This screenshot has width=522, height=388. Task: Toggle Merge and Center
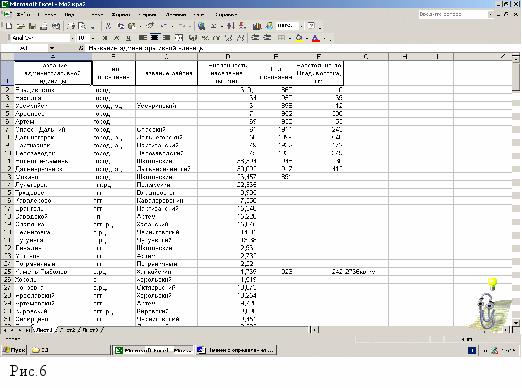coord(179,38)
